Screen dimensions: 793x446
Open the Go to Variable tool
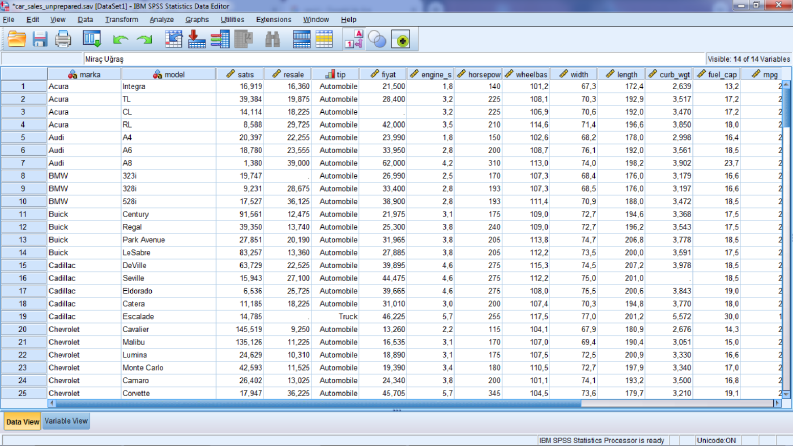point(197,39)
